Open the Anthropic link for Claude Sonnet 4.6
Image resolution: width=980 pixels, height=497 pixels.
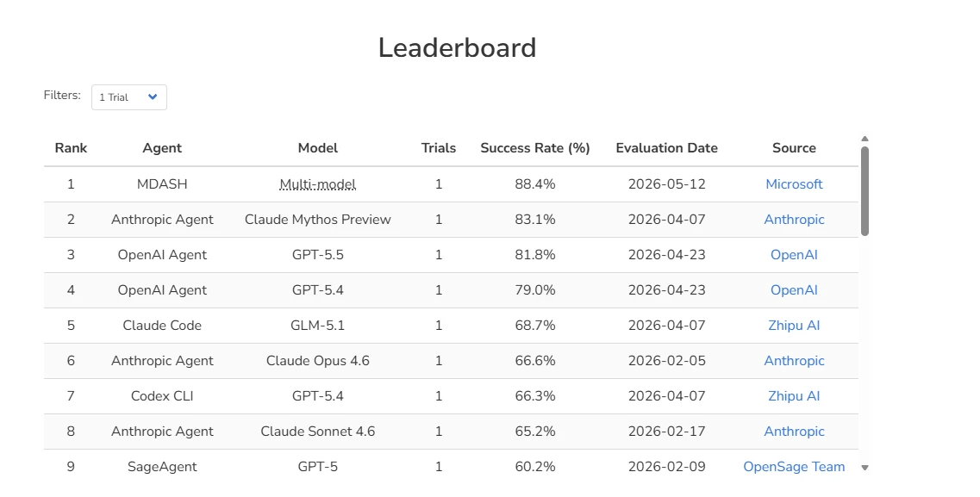coord(794,432)
